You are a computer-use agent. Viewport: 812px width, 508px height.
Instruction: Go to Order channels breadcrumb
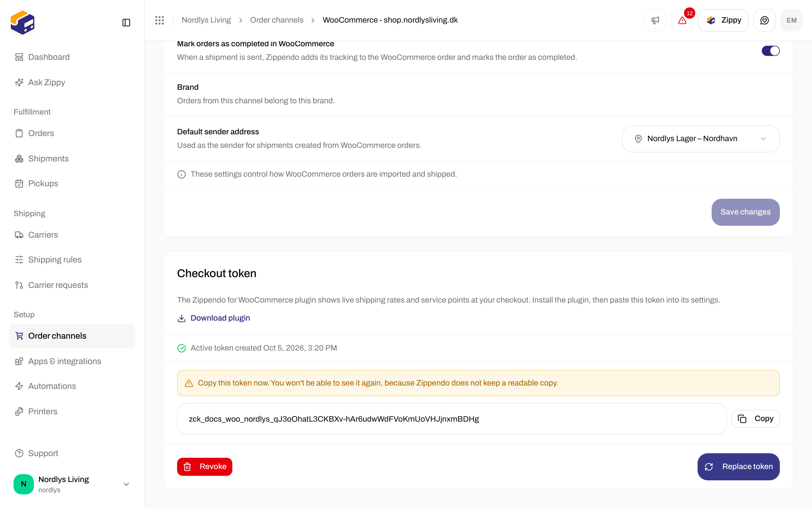pos(277,20)
